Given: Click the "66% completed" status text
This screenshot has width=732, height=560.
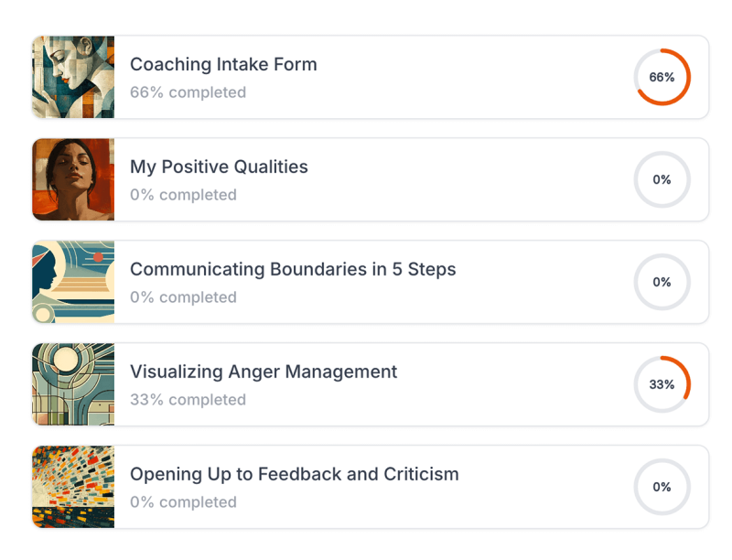Looking at the screenshot, I should [188, 92].
